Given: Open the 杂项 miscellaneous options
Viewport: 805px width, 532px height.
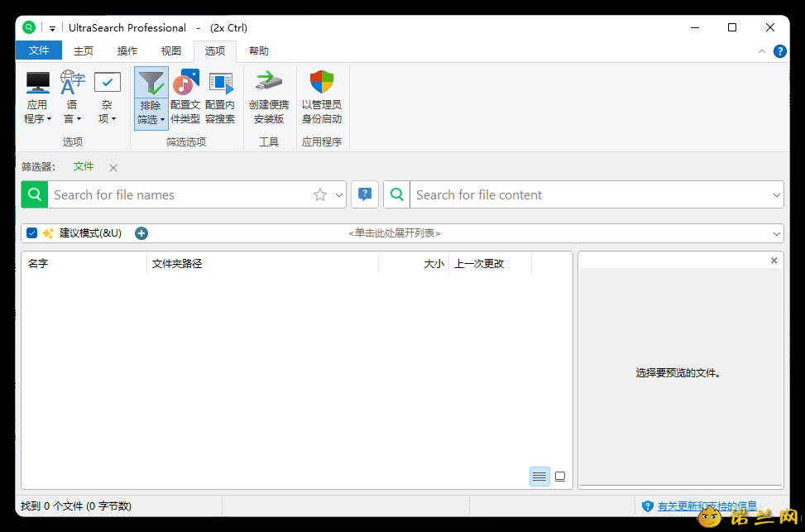Looking at the screenshot, I should tap(107, 98).
